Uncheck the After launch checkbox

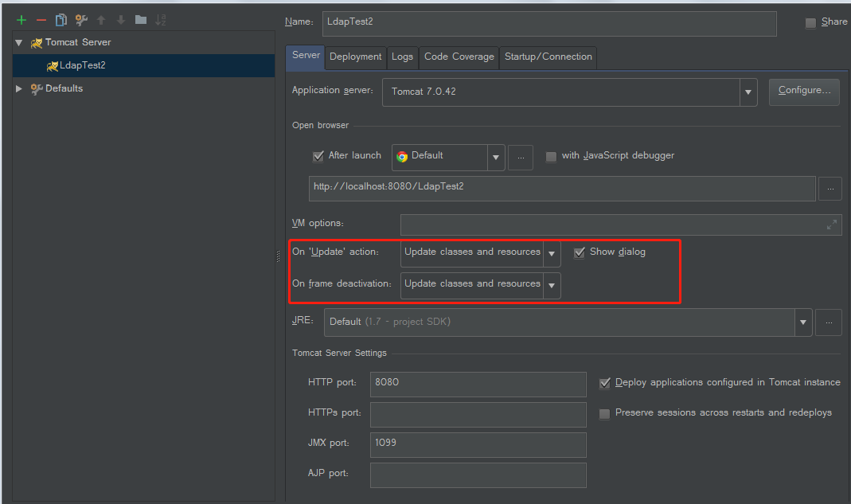[x=318, y=156]
